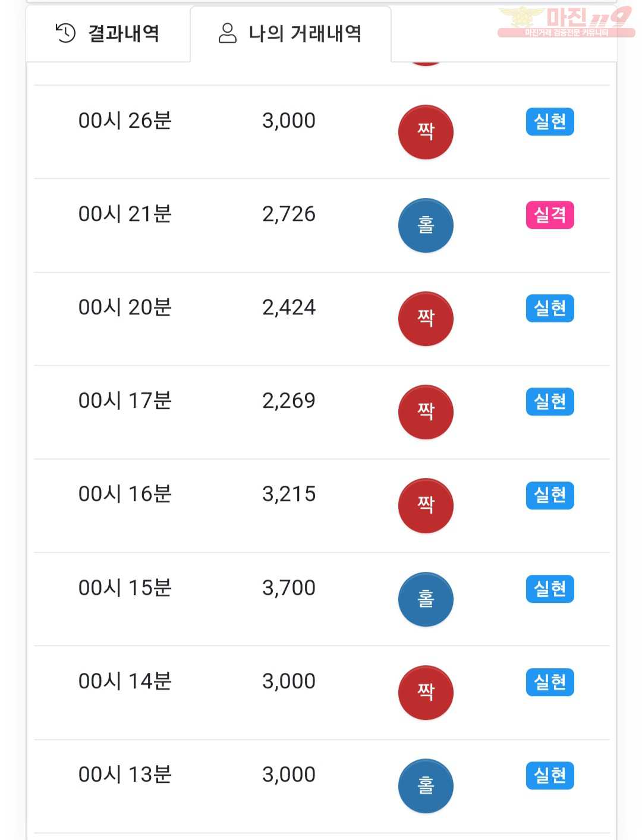This screenshot has width=642, height=840.
Task: Click the 마진 watermark logo
Action: 565,22
